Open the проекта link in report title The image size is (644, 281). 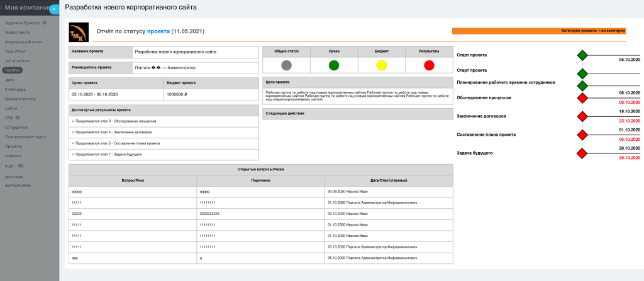coord(158,31)
